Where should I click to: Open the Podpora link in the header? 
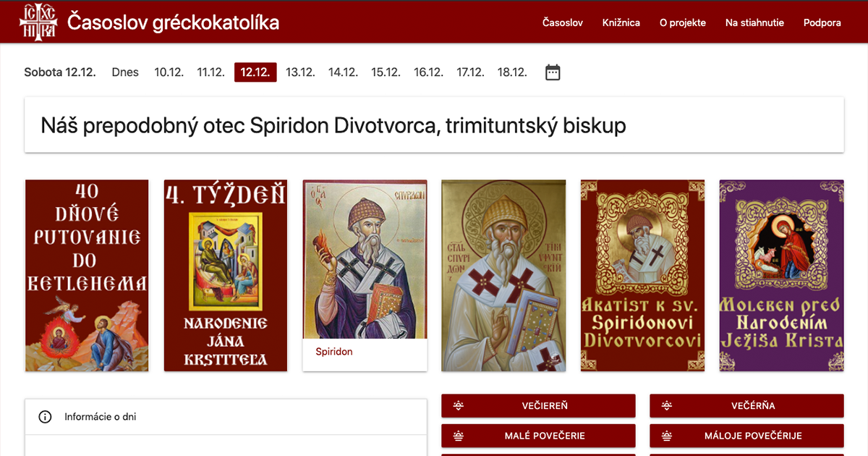click(822, 22)
